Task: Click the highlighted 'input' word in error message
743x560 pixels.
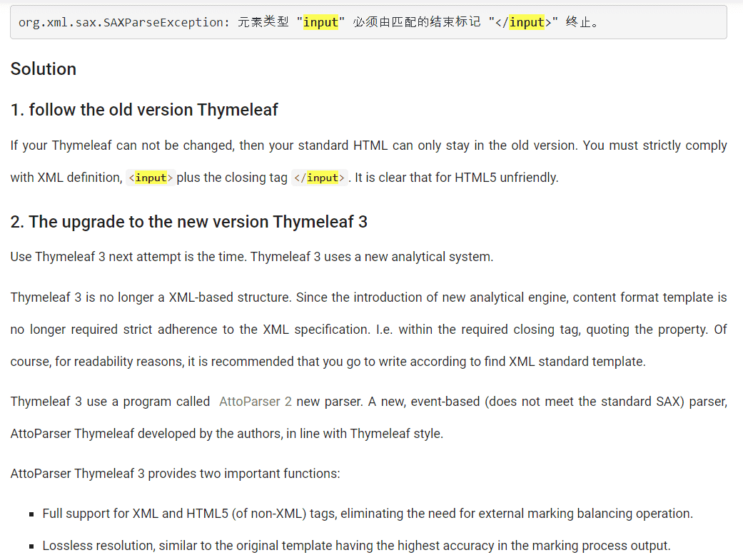Action: (320, 22)
